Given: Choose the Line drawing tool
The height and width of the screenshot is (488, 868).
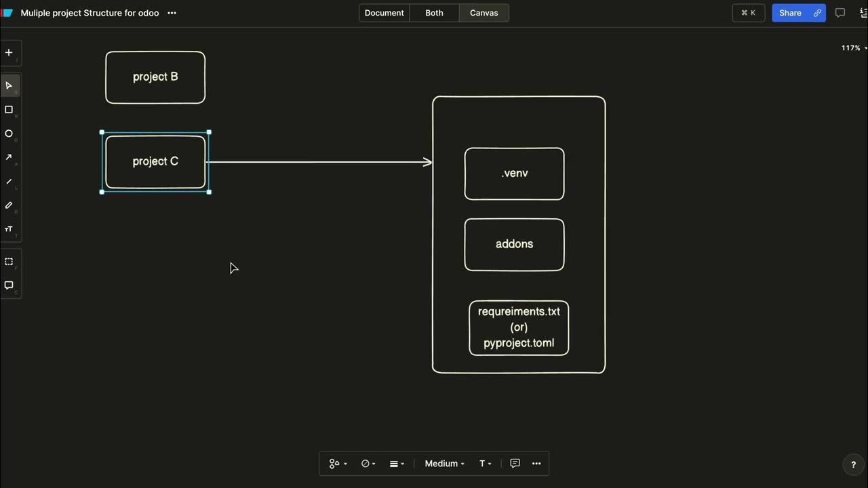Looking at the screenshot, I should [9, 182].
